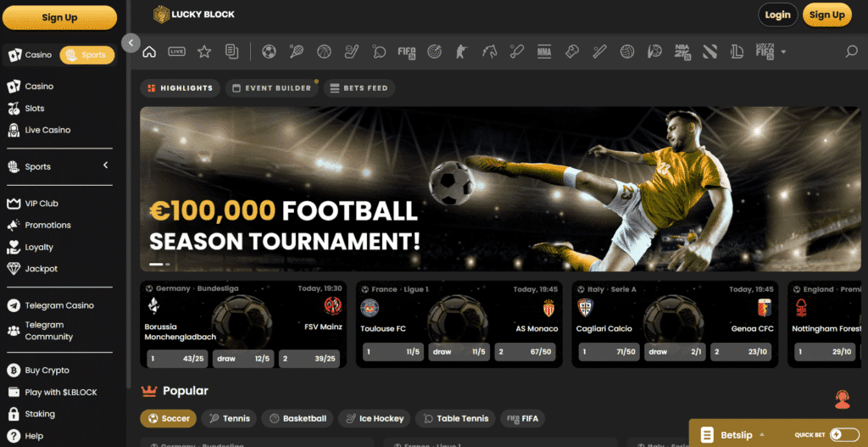Click the sidebar Sign Up button

tap(59, 18)
